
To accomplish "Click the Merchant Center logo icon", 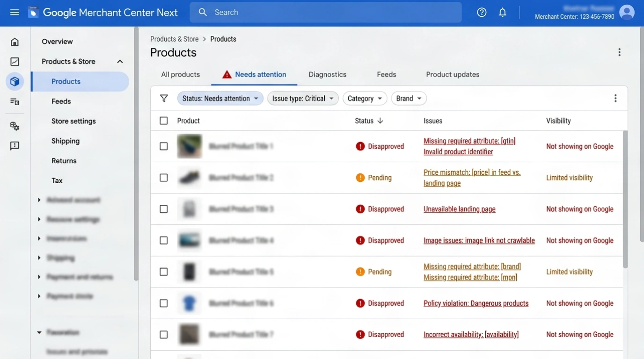I will click(x=33, y=12).
